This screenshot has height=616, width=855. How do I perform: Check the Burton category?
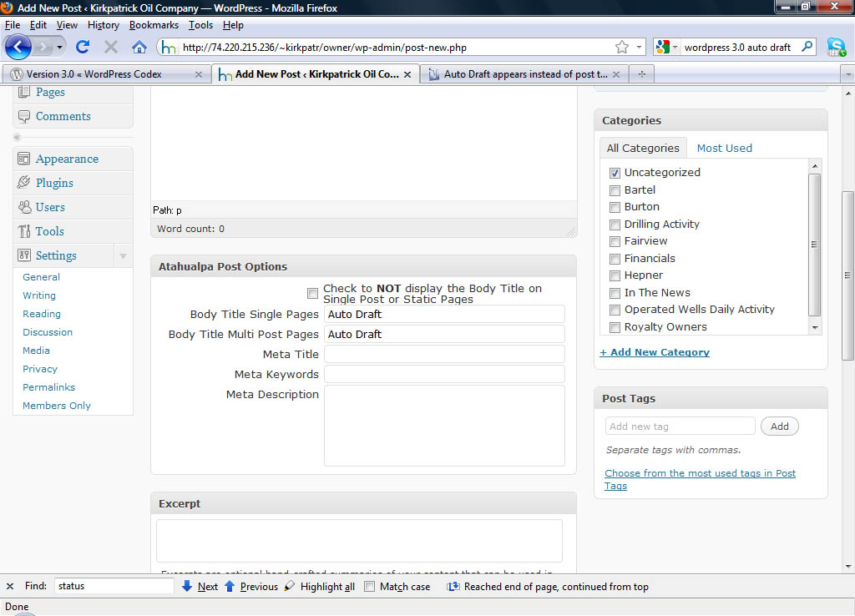pos(615,207)
